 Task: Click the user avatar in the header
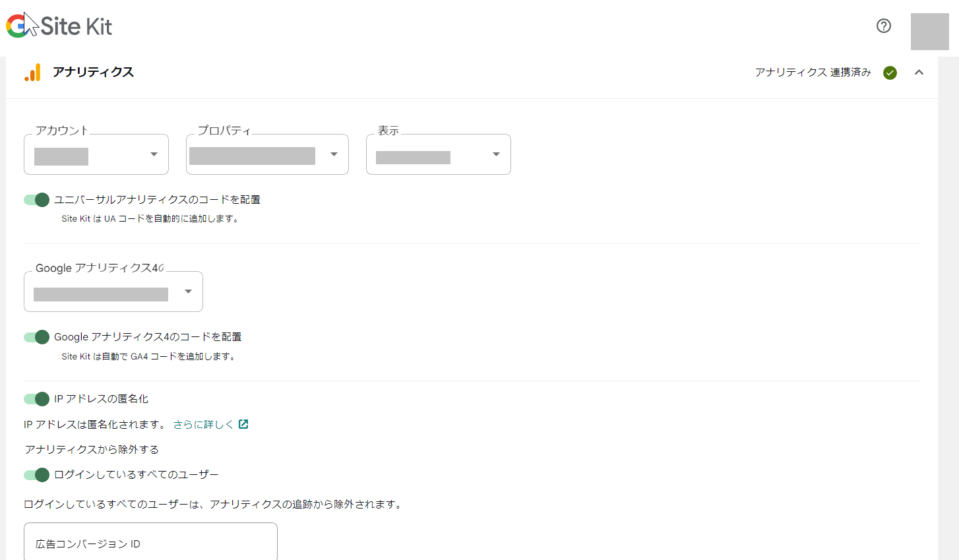(930, 32)
